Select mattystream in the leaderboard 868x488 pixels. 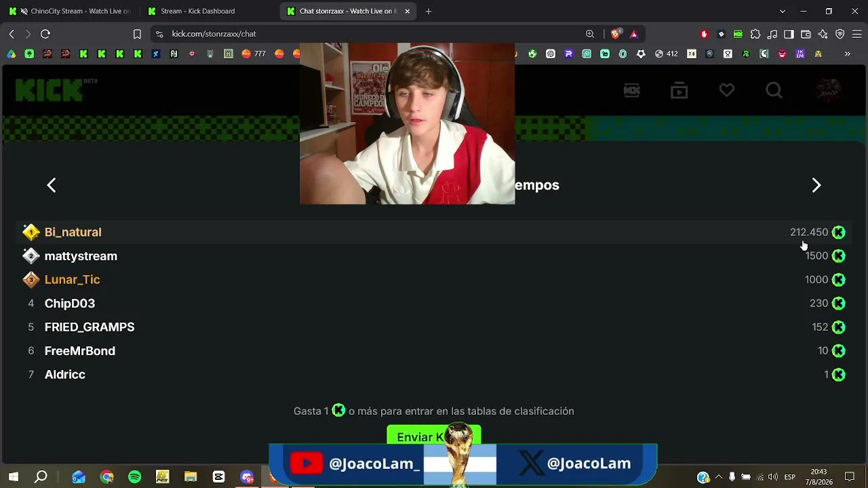[81, 256]
